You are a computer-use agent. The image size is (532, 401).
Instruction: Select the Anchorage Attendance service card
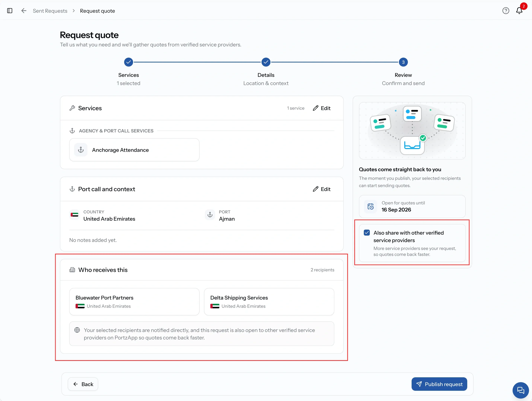click(134, 150)
